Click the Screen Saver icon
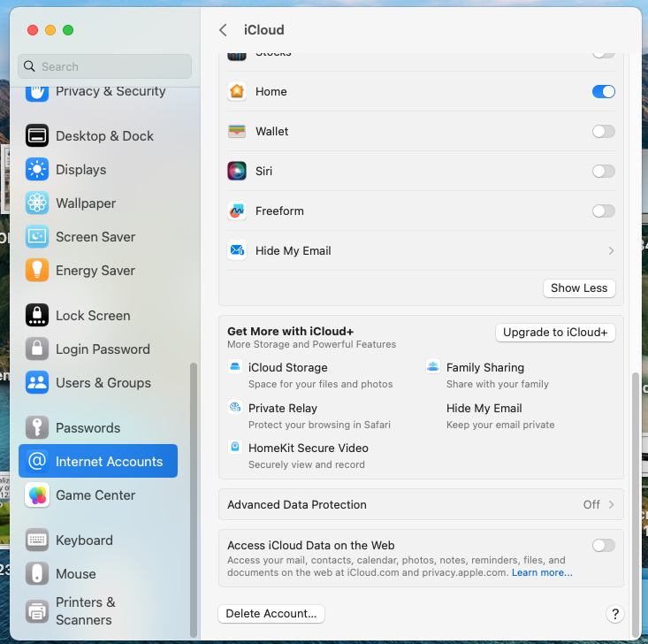This screenshot has width=648, height=644. (x=37, y=236)
